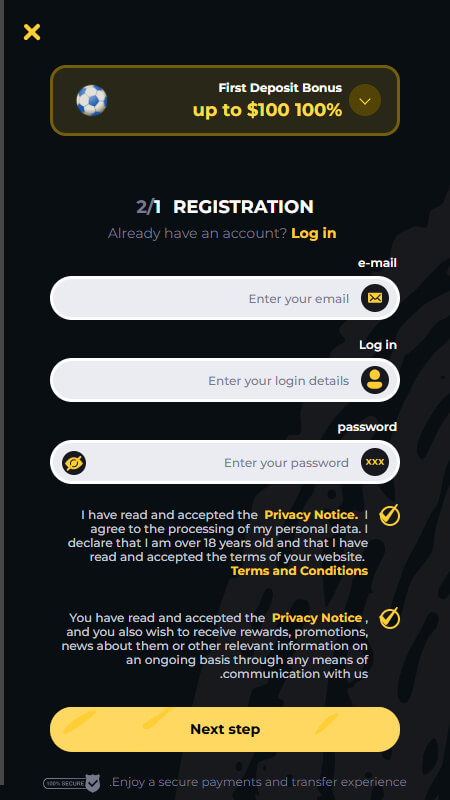
Task: Uncheck the terms and age declaration checkbox
Action: pyautogui.click(x=389, y=515)
